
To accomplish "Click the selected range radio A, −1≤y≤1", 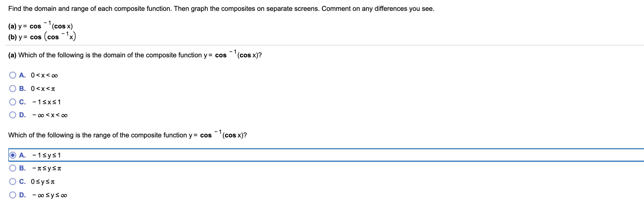I will [x=12, y=155].
